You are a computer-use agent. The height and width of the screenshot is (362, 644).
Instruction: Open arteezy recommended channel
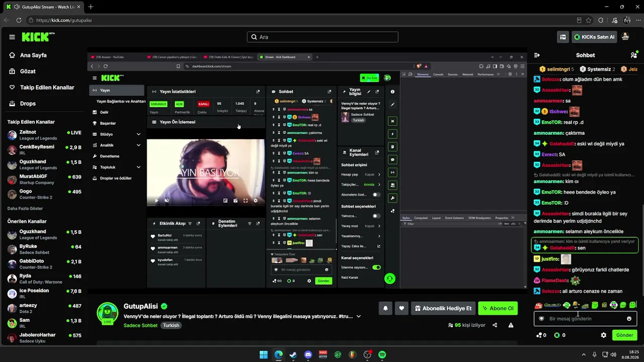[44, 308]
